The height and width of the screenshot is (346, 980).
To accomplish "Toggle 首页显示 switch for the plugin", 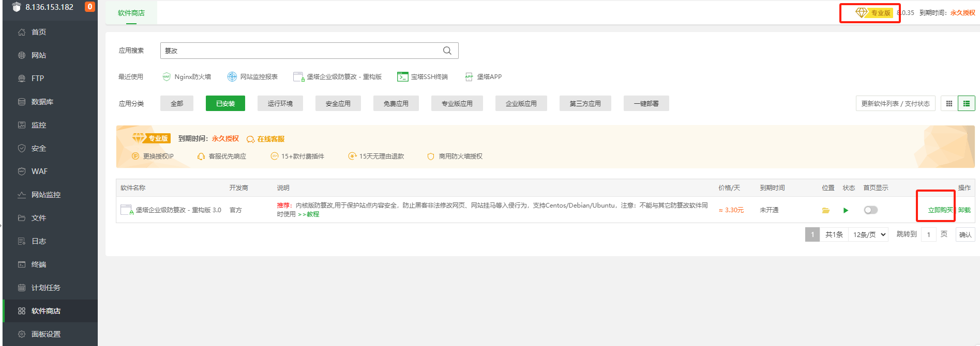I will 871,210.
